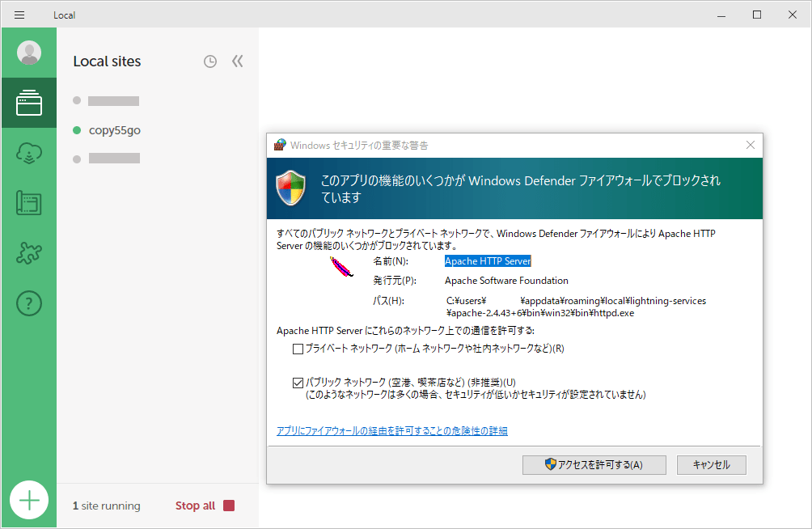Image resolution: width=812 pixels, height=529 pixels.
Task: Open the Local sites sidebar icon
Action: 29,103
